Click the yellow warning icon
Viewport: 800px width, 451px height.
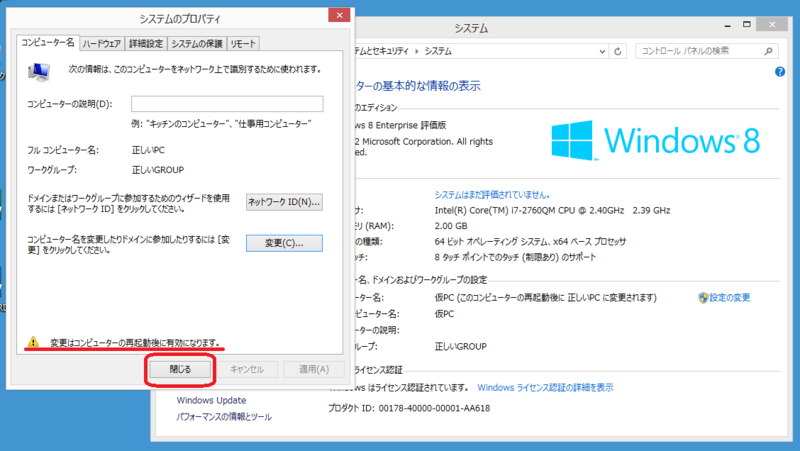(x=33, y=342)
